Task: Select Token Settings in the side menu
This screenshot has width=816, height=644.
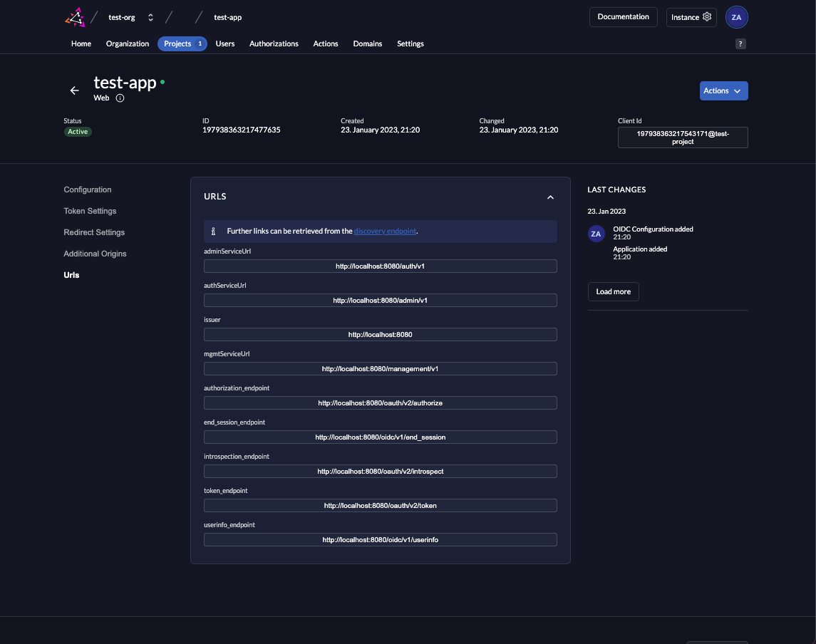Action: point(90,211)
